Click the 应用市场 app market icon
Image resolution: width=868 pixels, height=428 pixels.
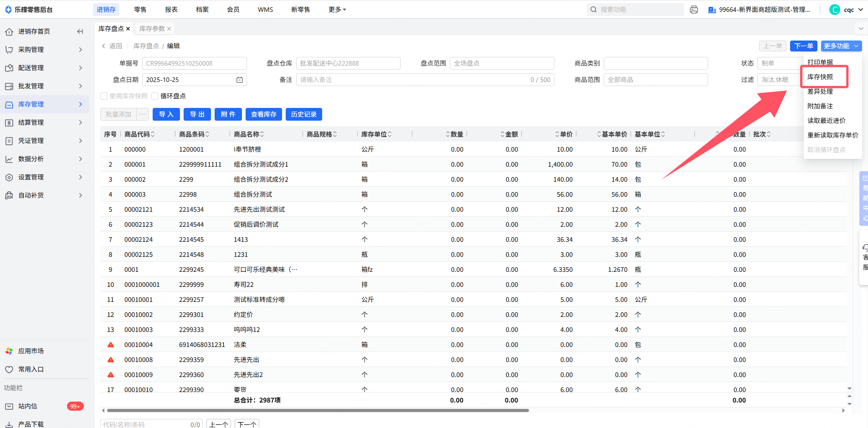9,351
